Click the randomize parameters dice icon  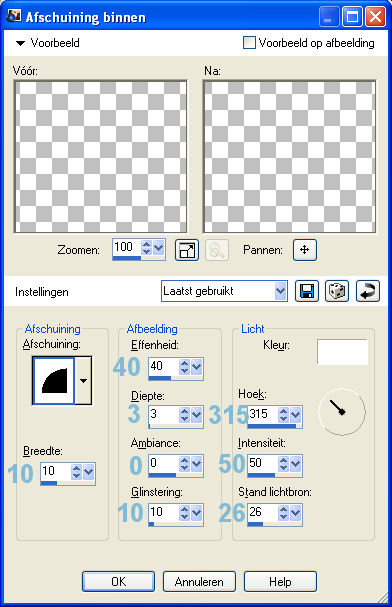[337, 291]
